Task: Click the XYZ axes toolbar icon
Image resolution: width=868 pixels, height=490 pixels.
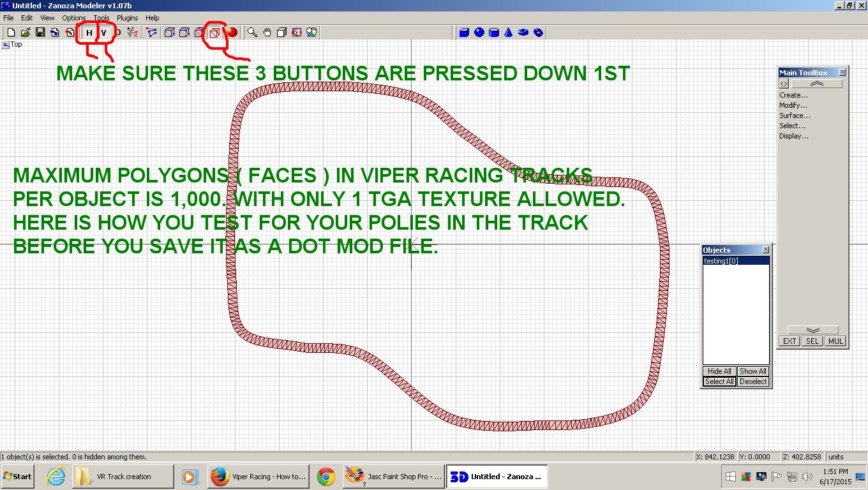Action: click(132, 32)
